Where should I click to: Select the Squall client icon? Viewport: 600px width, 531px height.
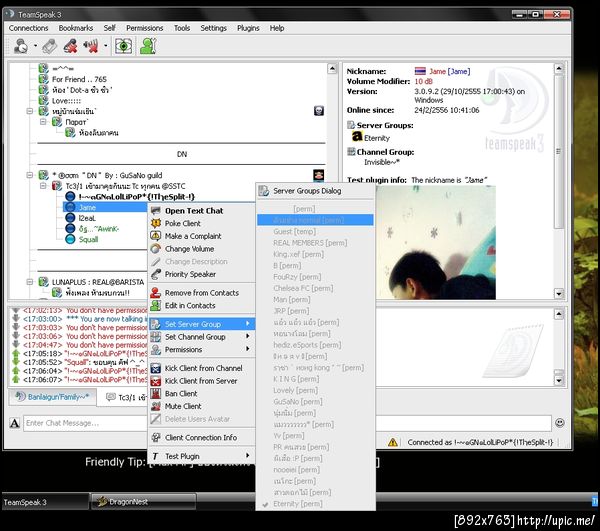click(x=70, y=239)
